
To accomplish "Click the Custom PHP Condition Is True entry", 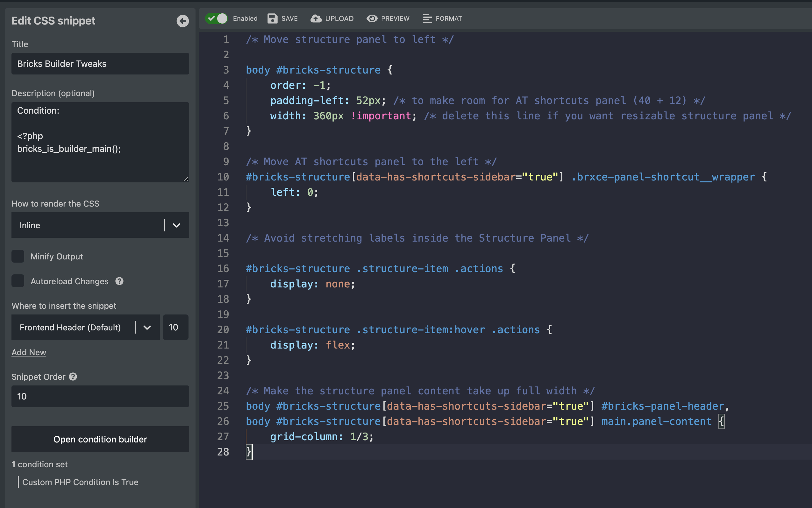I will [80, 482].
